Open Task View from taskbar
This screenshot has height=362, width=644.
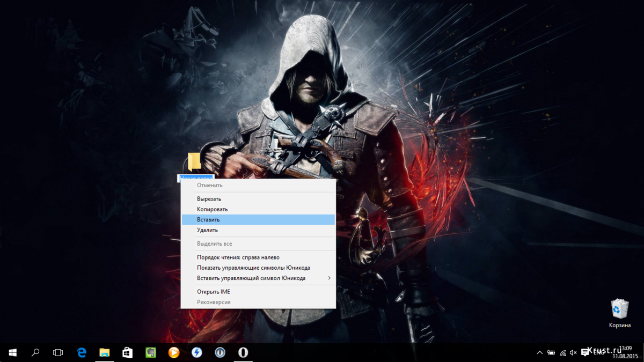pos(58,352)
